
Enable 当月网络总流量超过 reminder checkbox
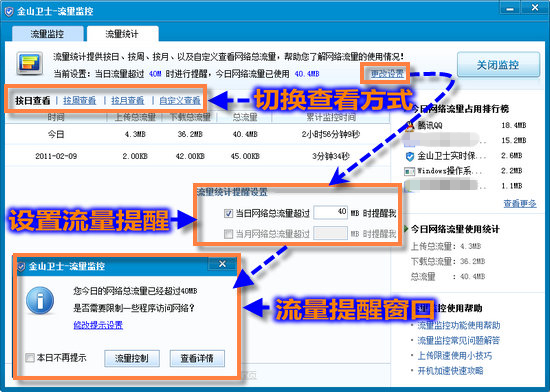click(228, 234)
